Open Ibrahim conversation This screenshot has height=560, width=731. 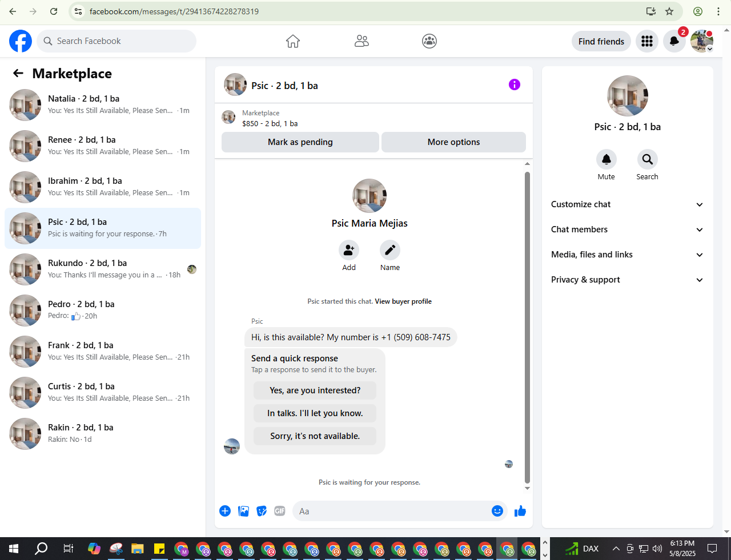tap(103, 187)
